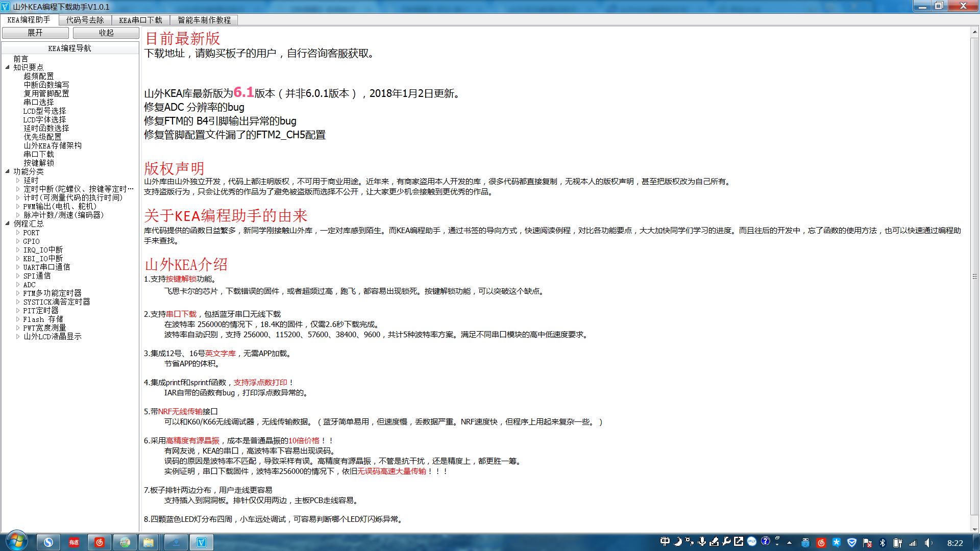Click the moon icon on the IME bar
Screen dimensions: 980x551
[678, 542]
